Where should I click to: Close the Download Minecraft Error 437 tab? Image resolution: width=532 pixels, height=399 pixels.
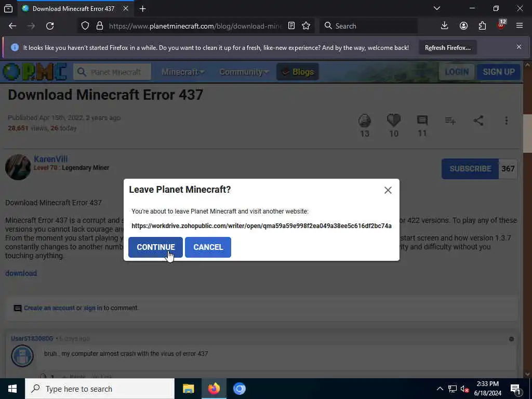click(126, 8)
